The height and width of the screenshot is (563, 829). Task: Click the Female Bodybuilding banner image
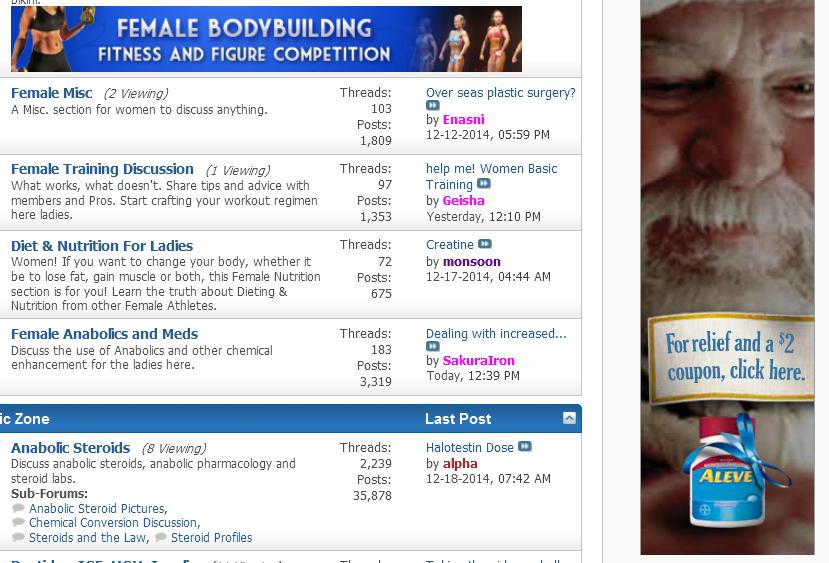point(266,39)
